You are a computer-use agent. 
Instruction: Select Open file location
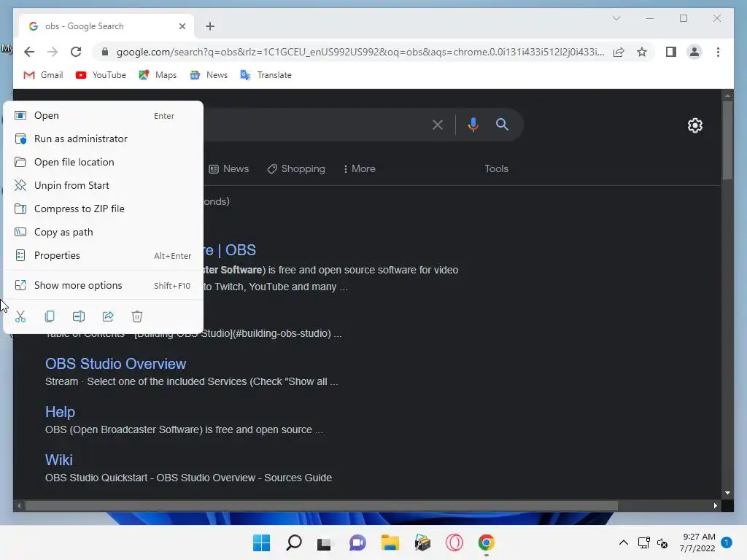click(x=103, y=163)
